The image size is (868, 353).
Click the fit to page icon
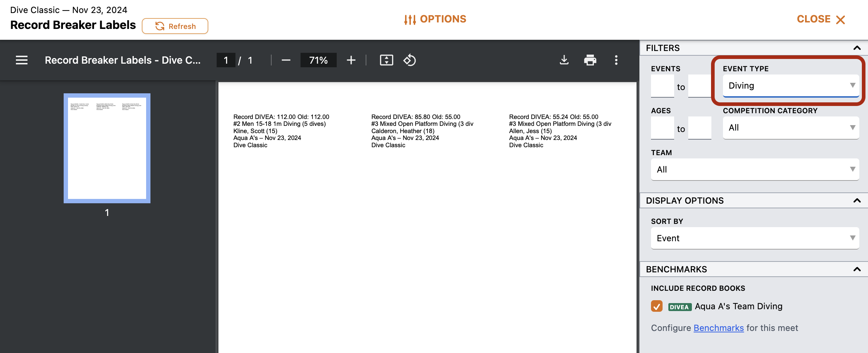pyautogui.click(x=386, y=60)
